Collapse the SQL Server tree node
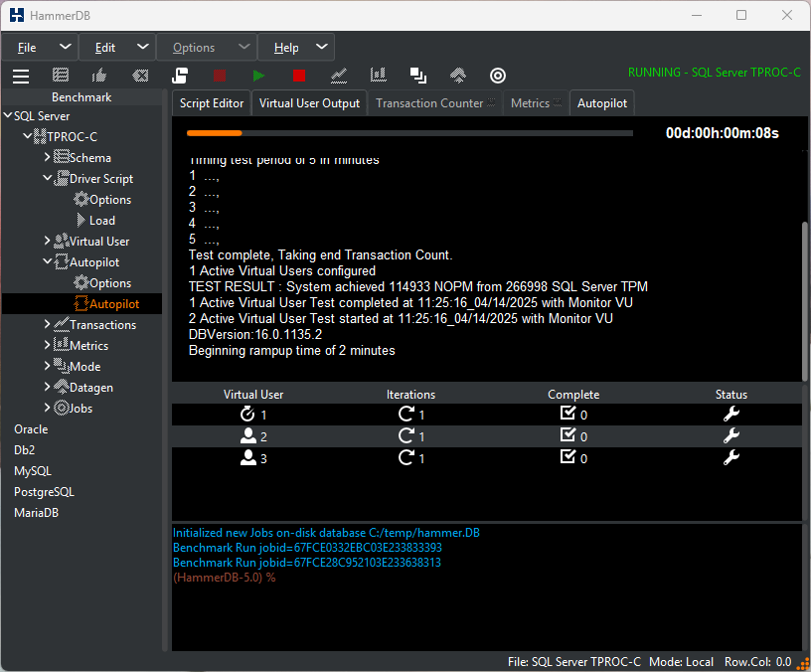Viewport: 811px width, 672px height. click(x=8, y=115)
